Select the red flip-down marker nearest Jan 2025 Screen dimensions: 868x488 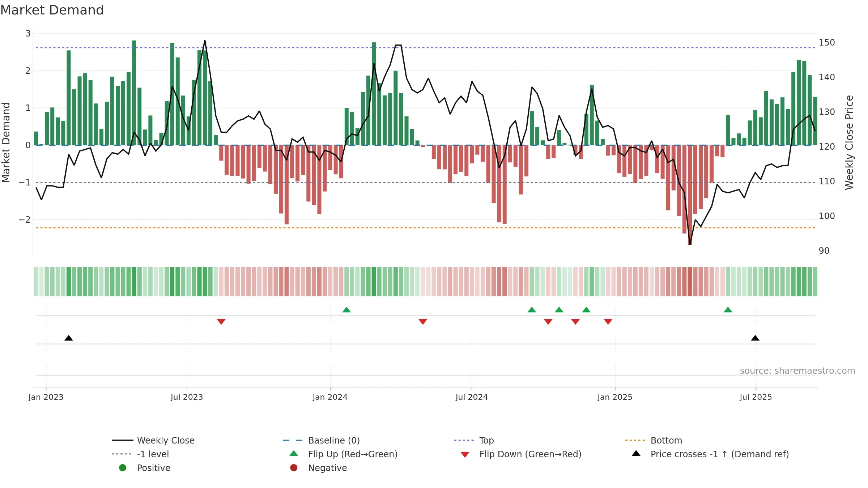pos(608,322)
